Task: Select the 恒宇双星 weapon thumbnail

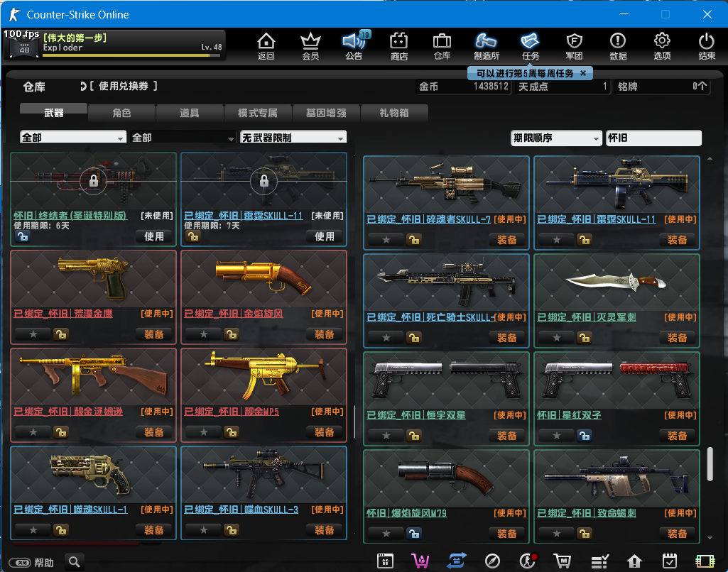Action: tap(446, 380)
